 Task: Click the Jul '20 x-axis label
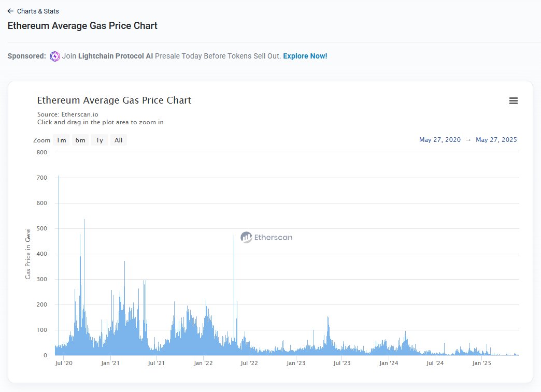point(64,364)
